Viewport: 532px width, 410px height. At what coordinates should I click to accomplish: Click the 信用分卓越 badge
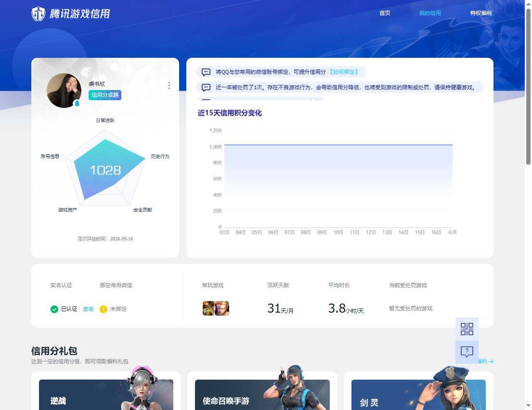click(x=105, y=95)
